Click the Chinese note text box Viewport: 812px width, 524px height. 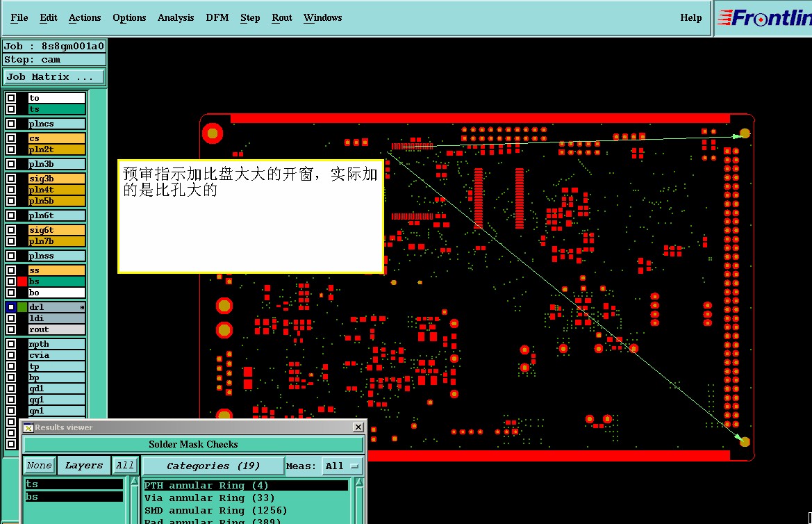[x=251, y=216]
